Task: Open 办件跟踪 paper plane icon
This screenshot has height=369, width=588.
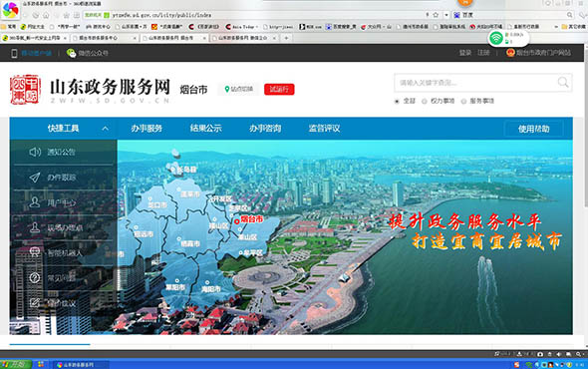Action: coord(35,178)
